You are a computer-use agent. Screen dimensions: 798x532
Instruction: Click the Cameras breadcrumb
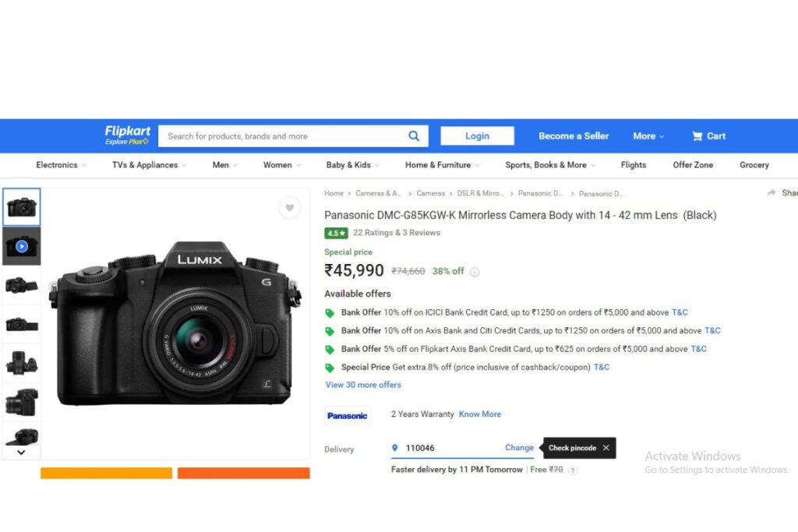click(430, 194)
